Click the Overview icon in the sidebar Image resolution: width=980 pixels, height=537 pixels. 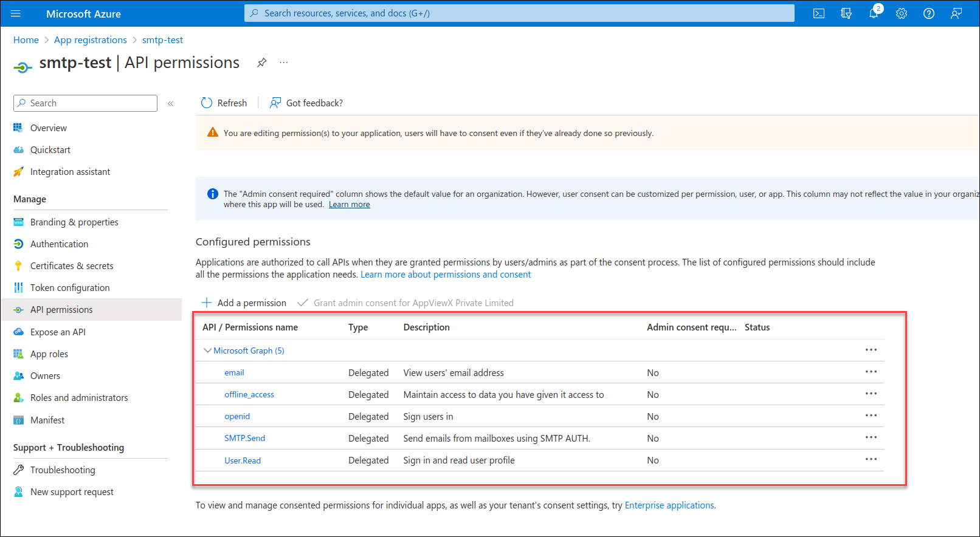(x=18, y=128)
